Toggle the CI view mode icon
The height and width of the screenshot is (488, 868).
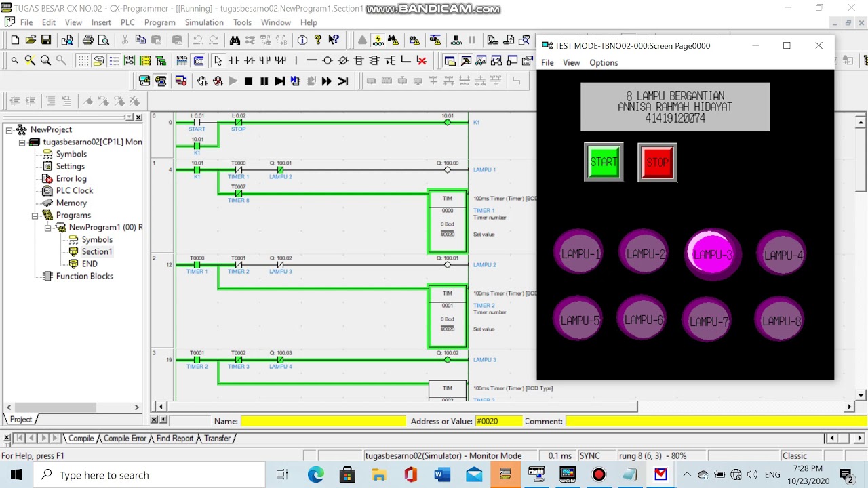[x=198, y=60]
